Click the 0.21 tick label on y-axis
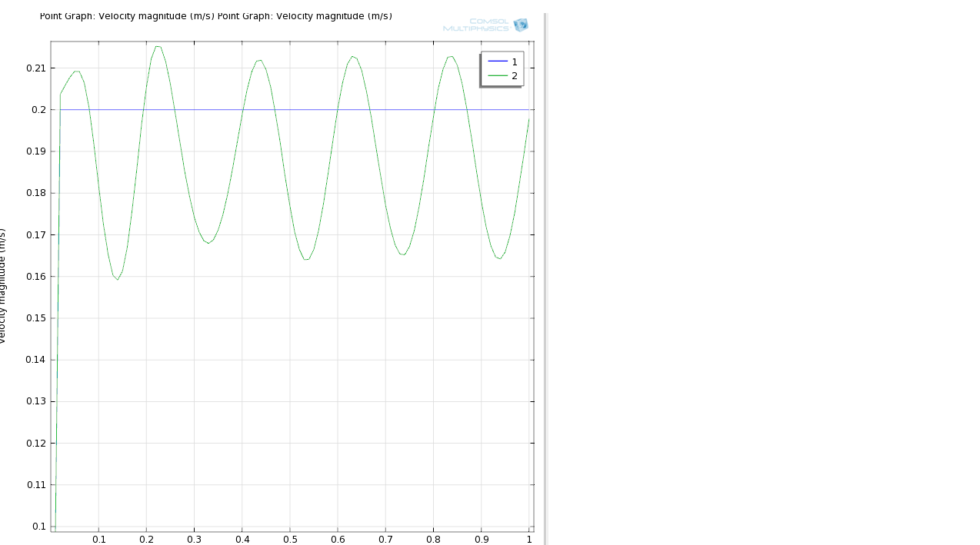Screen dimensions: 980x545 tap(35, 68)
